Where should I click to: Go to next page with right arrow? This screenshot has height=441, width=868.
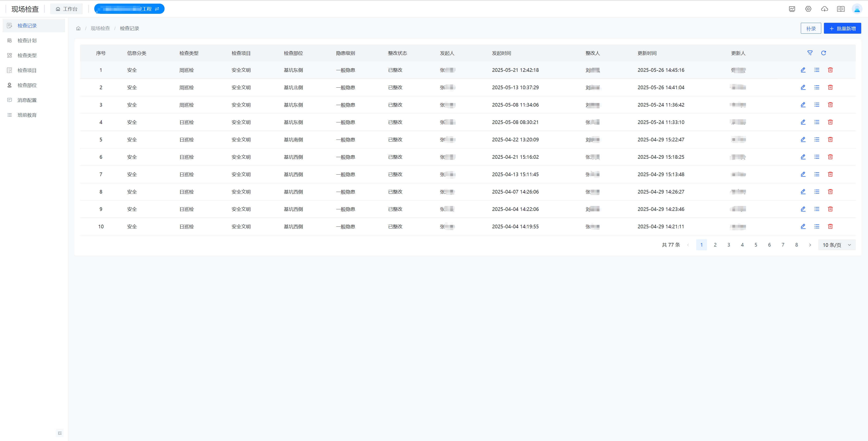810,245
